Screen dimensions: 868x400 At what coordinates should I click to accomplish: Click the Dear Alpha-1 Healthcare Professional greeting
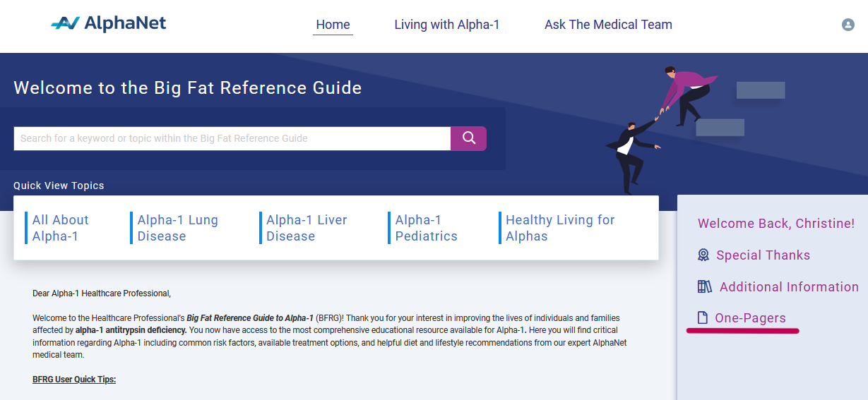pyautogui.click(x=102, y=293)
